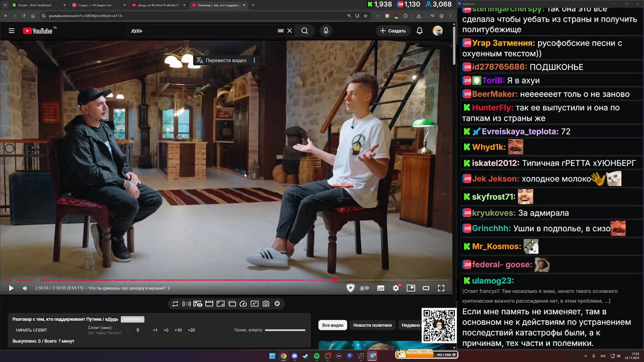Screen dimensions: 644x362
Task: Select the Новости политики filter chip
Action: (x=372, y=325)
